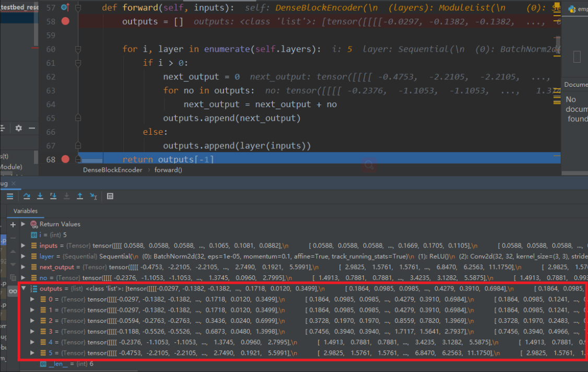Select the Step Into debugger icon
588x372 pixels.
40,196
